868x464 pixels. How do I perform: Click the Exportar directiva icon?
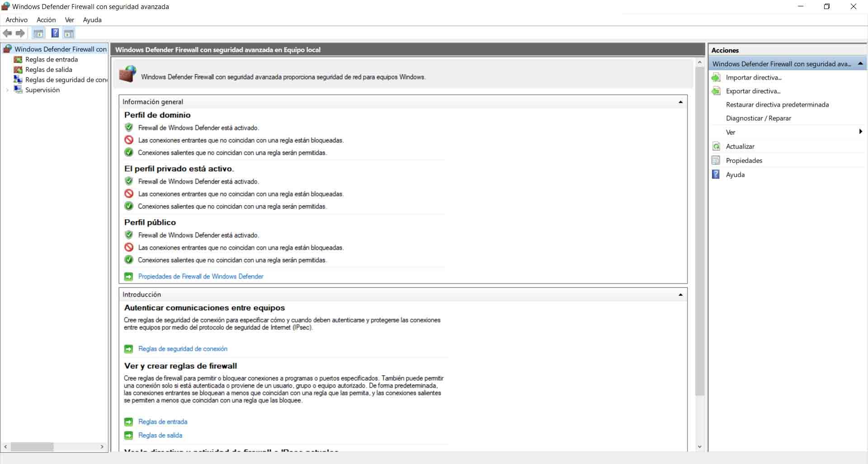coord(716,91)
